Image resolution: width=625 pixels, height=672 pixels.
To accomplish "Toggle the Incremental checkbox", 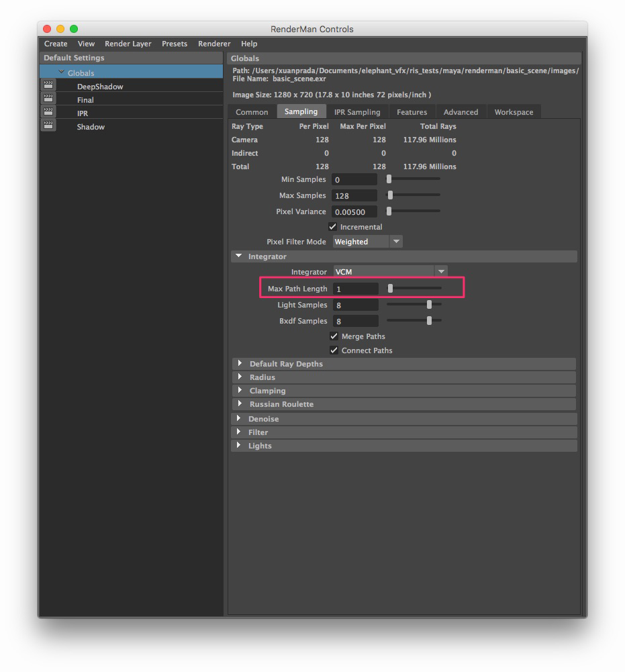I will (333, 226).
